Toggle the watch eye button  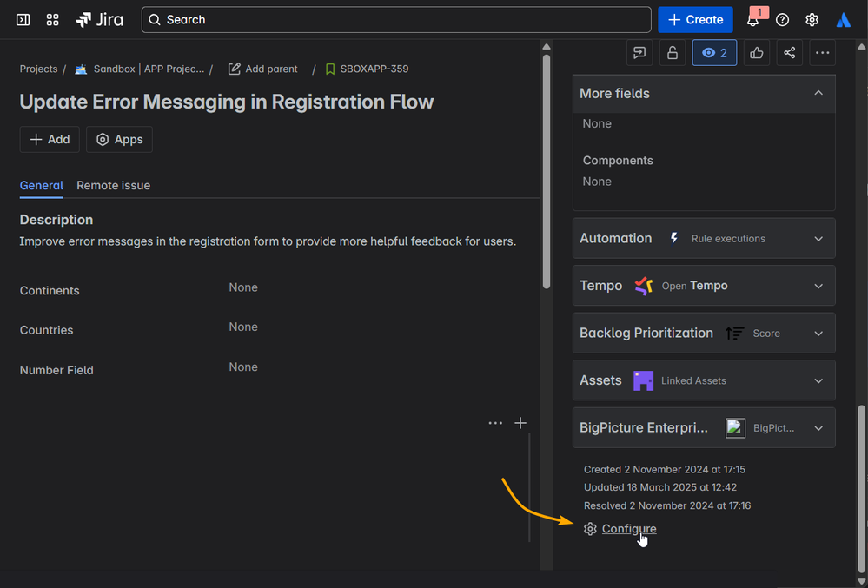click(714, 53)
